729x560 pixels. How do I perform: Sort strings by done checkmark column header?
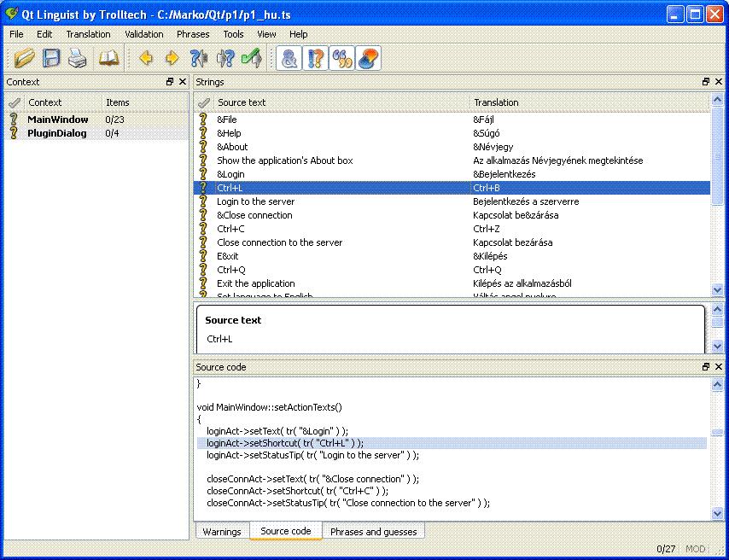pos(204,102)
